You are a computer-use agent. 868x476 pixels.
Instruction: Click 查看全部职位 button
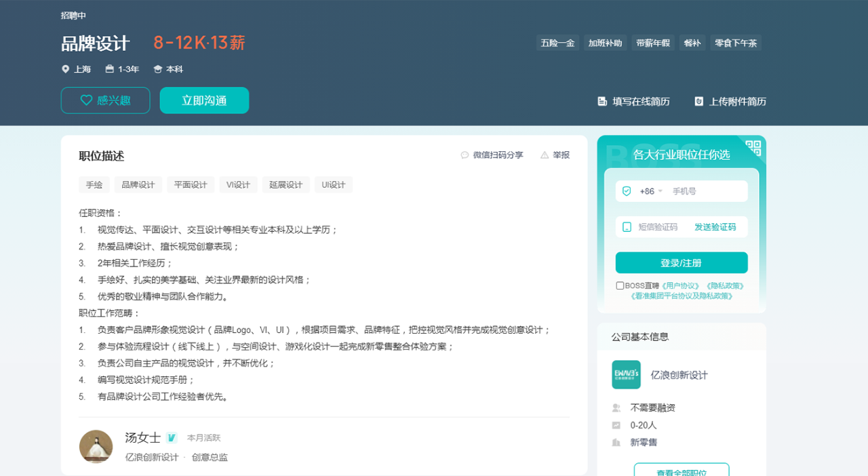tap(682, 470)
